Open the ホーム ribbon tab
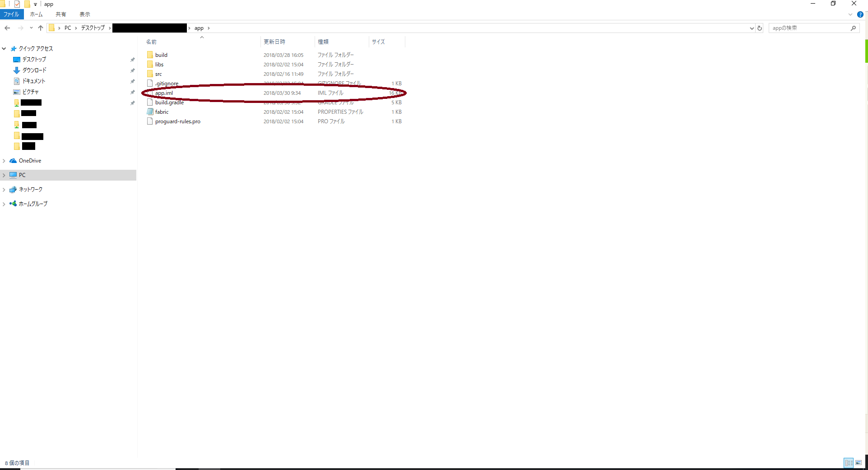Screen dimensions: 868x470 (x=36, y=14)
